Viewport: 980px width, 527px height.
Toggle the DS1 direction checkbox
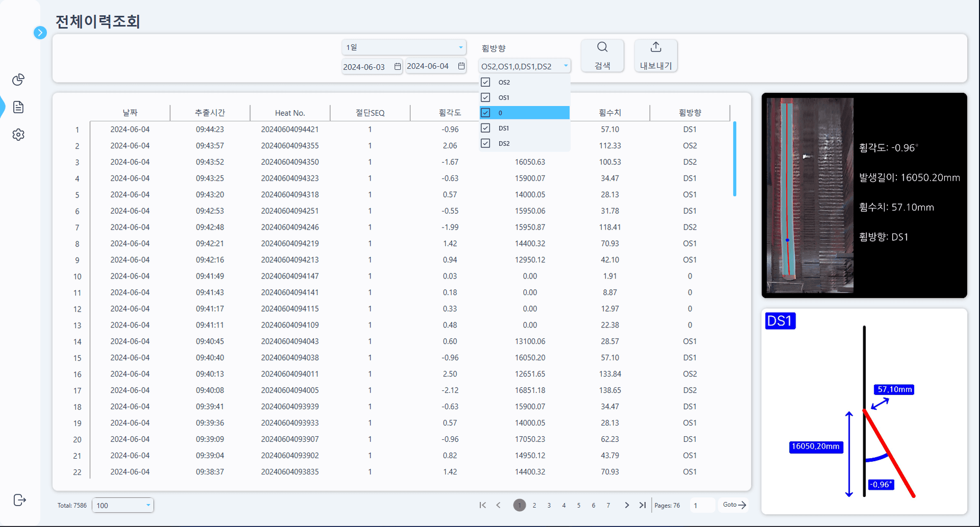click(485, 128)
